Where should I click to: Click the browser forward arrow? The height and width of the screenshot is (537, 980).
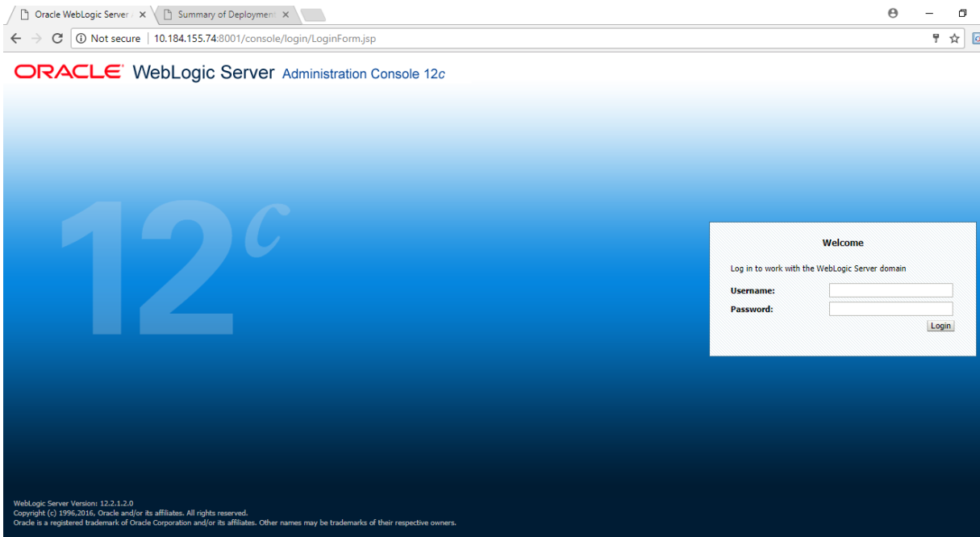pyautogui.click(x=36, y=39)
